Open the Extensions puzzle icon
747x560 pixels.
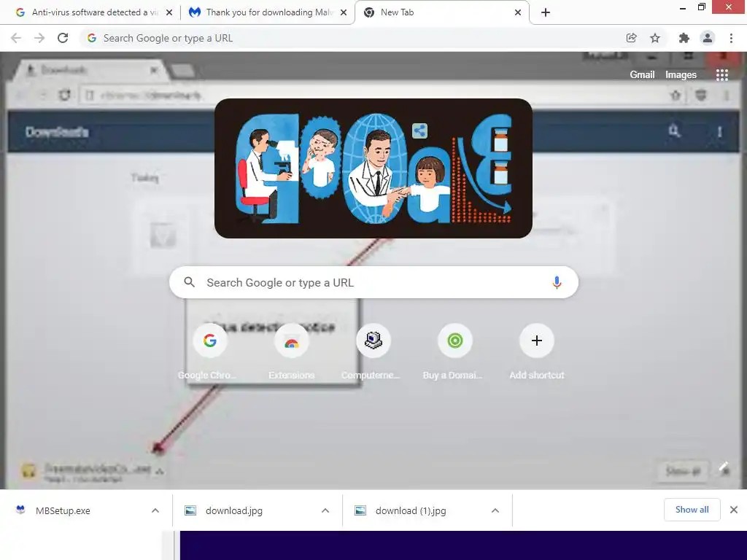coord(684,38)
